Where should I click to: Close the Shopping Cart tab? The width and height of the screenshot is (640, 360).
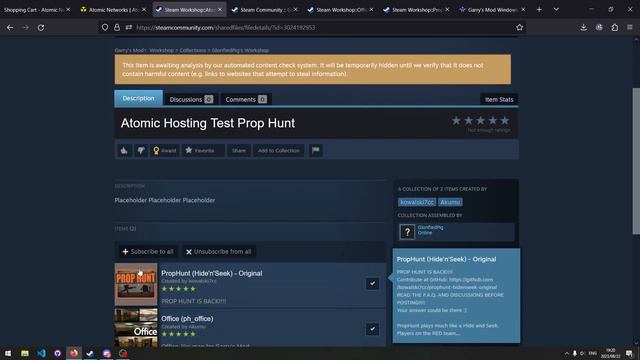tap(68, 9)
